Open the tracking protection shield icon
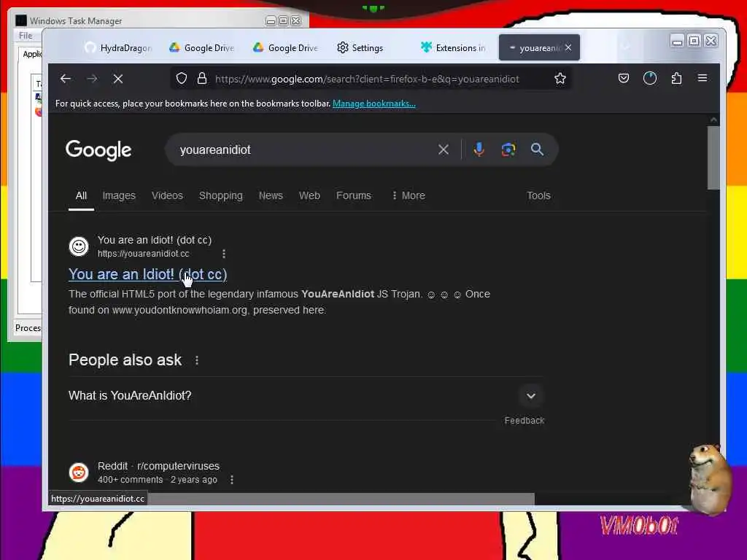This screenshot has width=747, height=560. pos(182,79)
